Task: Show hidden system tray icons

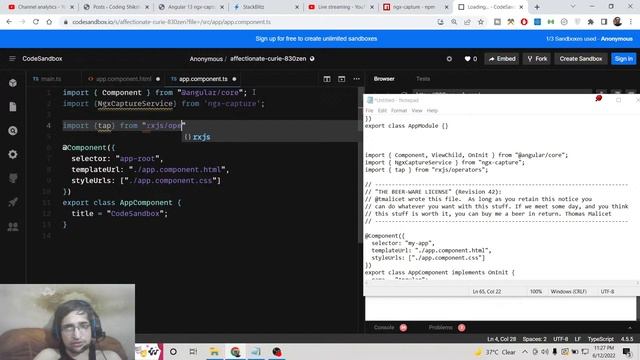Action: click(524, 352)
